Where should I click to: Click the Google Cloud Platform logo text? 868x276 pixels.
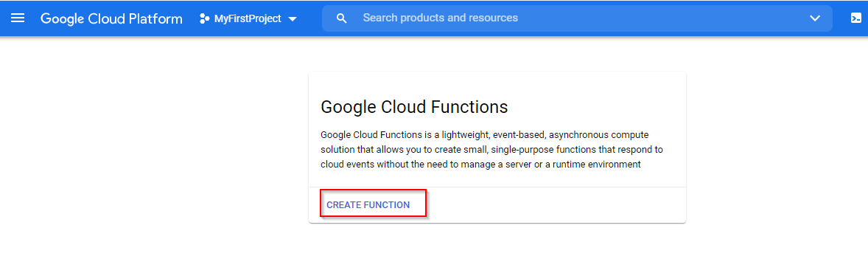click(x=111, y=19)
